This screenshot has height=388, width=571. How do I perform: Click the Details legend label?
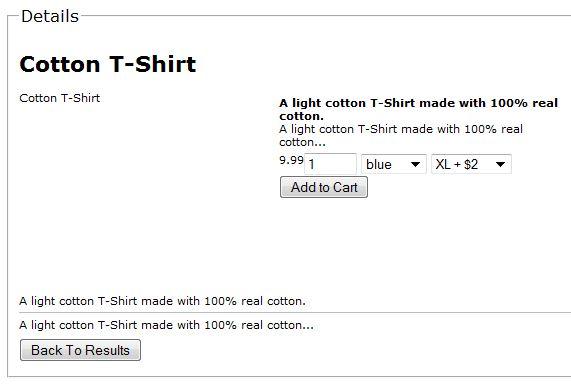[50, 16]
